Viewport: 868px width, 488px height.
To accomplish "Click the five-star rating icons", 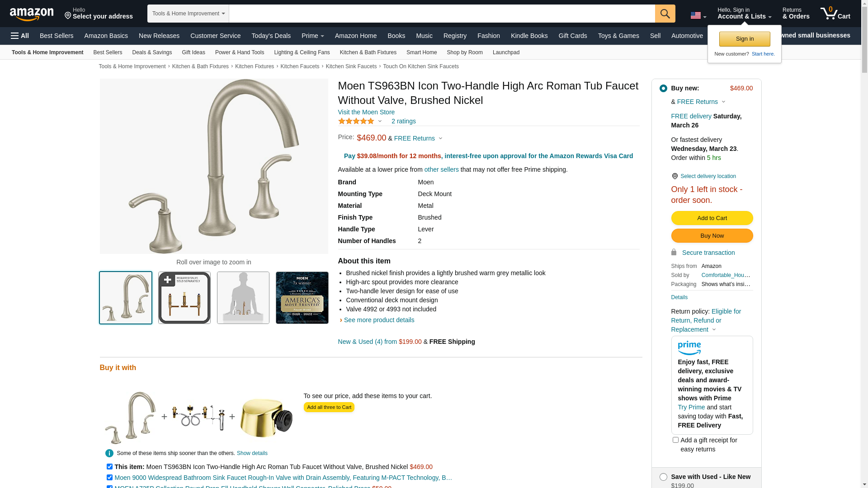I will point(356,121).
